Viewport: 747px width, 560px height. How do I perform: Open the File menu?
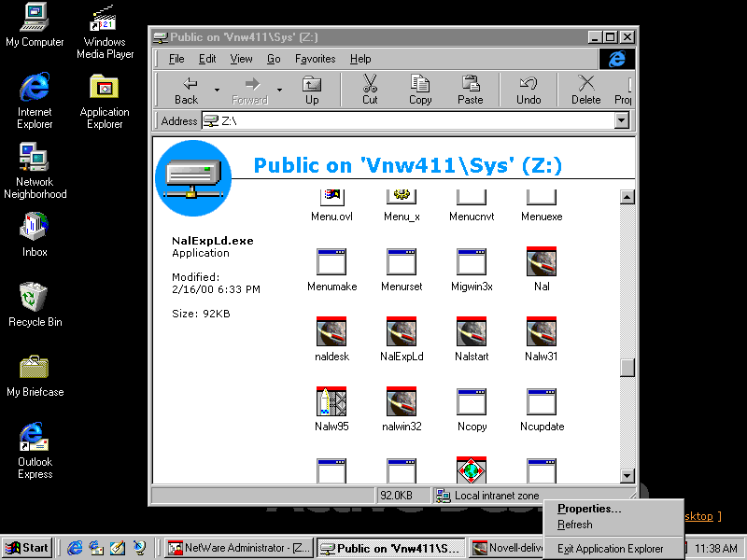(176, 59)
